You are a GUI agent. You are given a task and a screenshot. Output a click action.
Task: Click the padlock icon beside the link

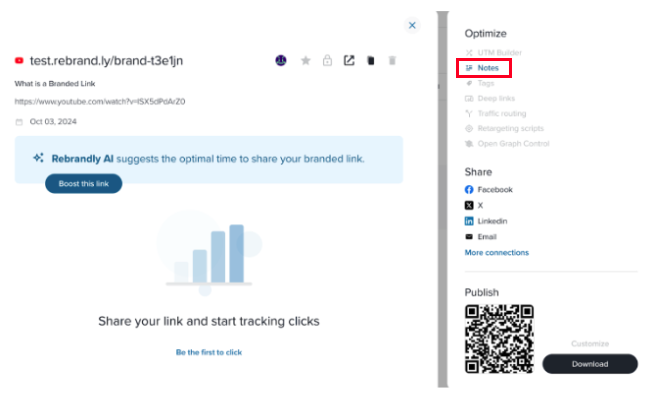pyautogui.click(x=327, y=61)
